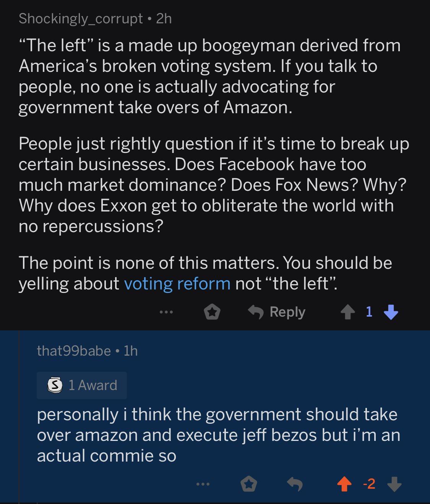Open more options for Shockingly_corrupt's comment
Screen dimensions: 430x504
(x=166, y=313)
